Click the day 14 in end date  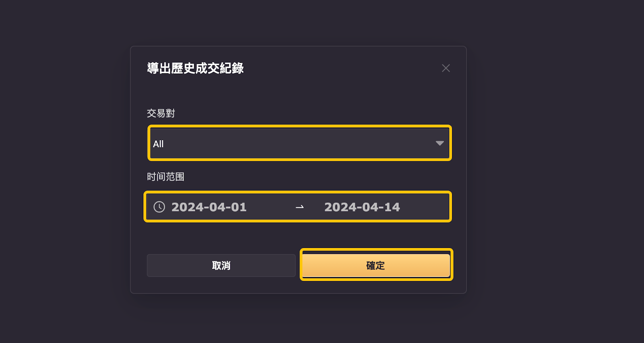coord(392,207)
